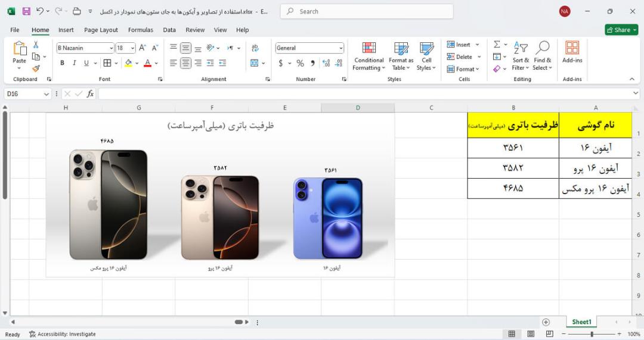
Task: Apply Percent Style format
Action: pos(300,63)
